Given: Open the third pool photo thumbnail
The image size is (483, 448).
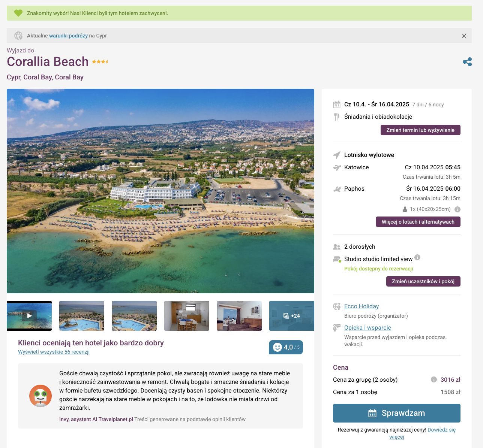Looking at the screenshot, I should coord(134,316).
